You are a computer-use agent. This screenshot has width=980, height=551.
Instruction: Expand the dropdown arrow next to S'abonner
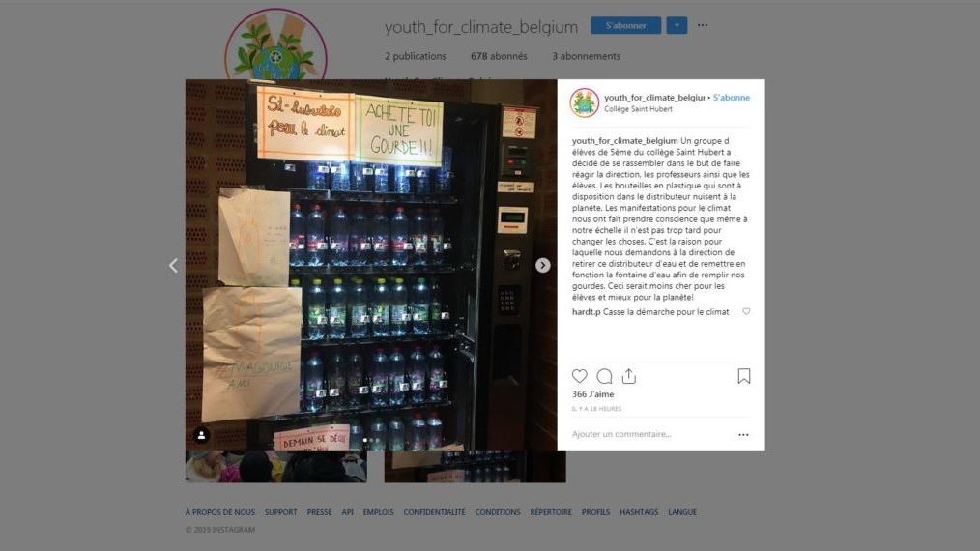(x=677, y=26)
